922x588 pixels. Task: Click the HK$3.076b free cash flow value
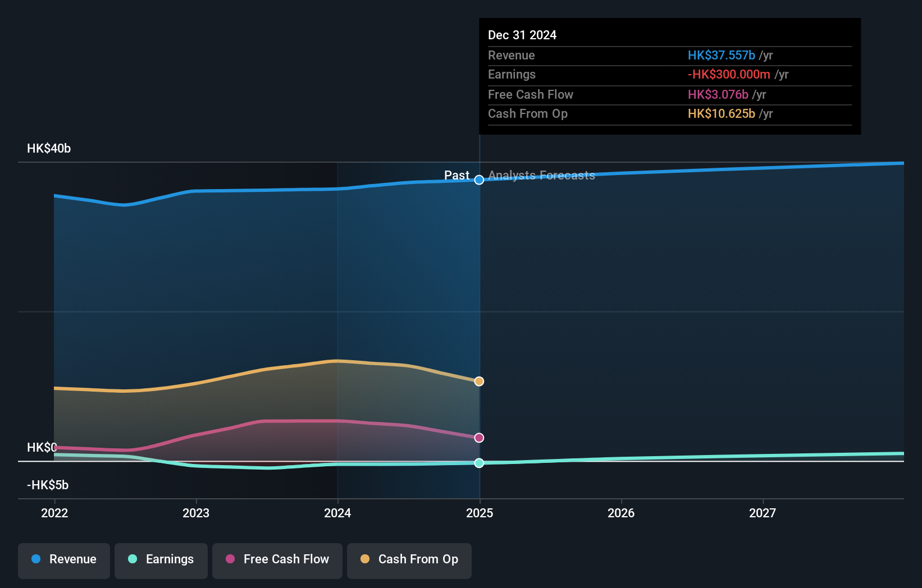tap(718, 95)
